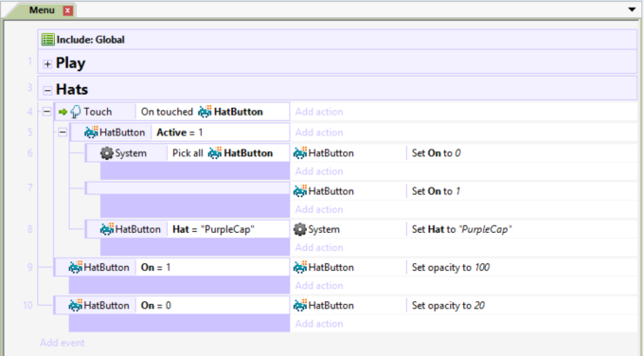Click Add action under Set opacity to 20

[x=319, y=324]
